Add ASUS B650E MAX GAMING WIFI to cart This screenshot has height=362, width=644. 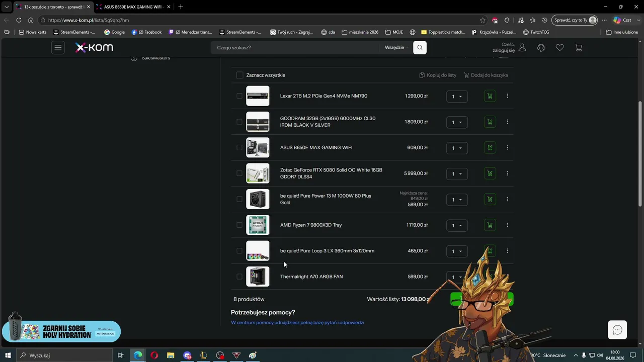tap(490, 148)
